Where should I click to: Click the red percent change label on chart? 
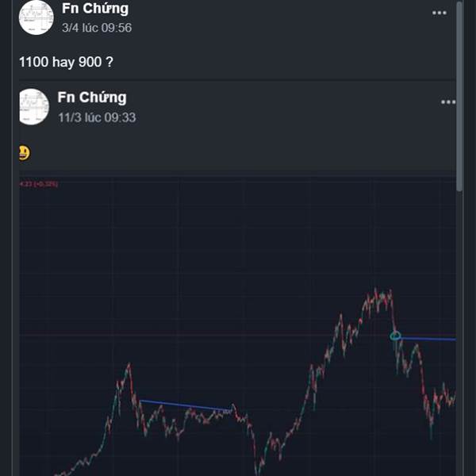(39, 184)
